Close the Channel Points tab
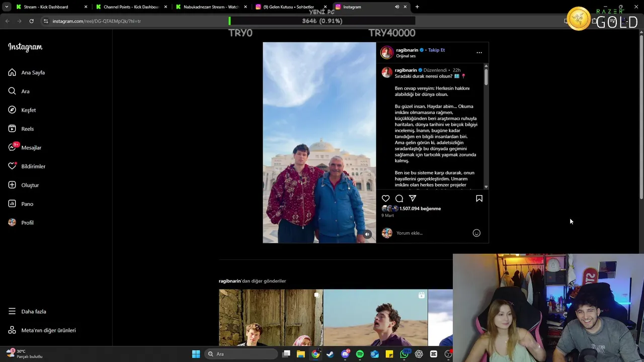The height and width of the screenshot is (362, 644). click(x=166, y=7)
